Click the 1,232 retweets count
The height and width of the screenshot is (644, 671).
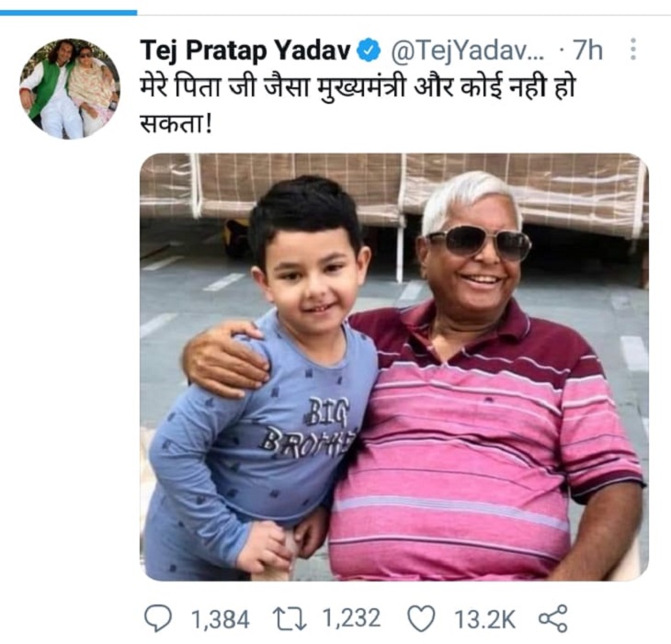(353, 620)
